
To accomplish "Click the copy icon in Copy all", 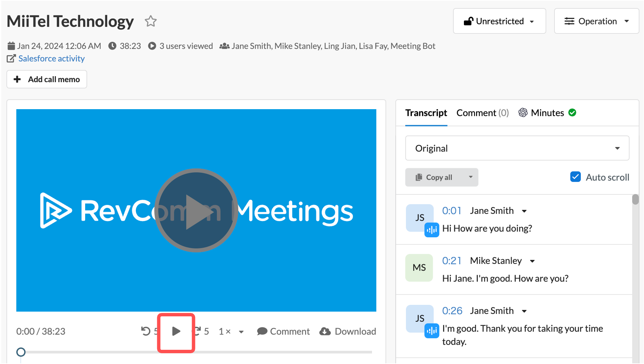I will (419, 177).
